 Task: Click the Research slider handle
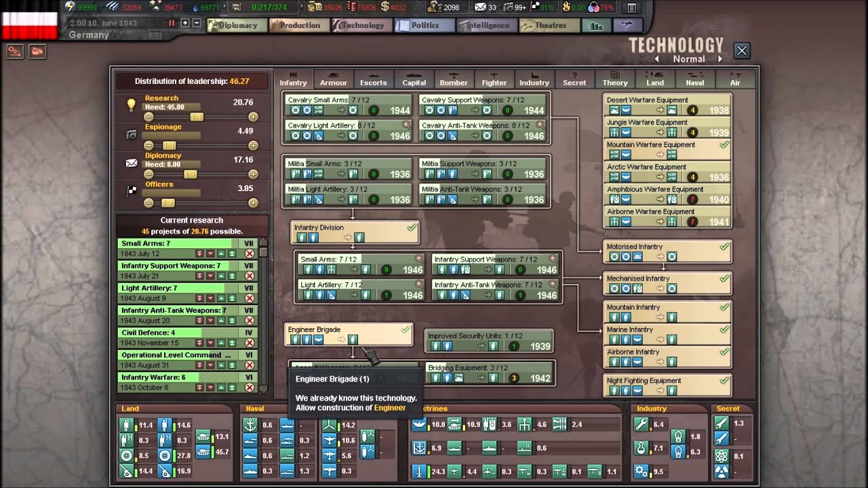click(x=197, y=117)
